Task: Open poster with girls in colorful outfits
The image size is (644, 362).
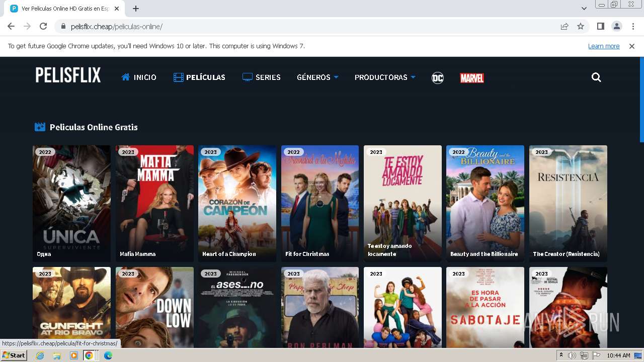Action: coord(403,307)
